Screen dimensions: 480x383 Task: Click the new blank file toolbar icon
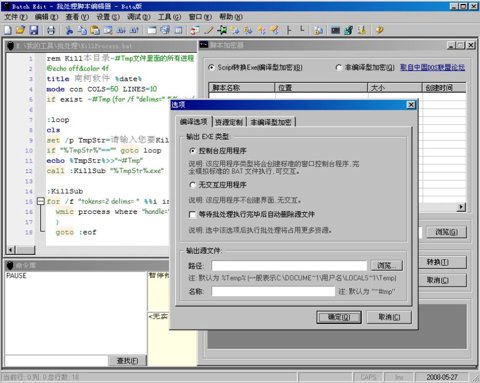(x=8, y=30)
